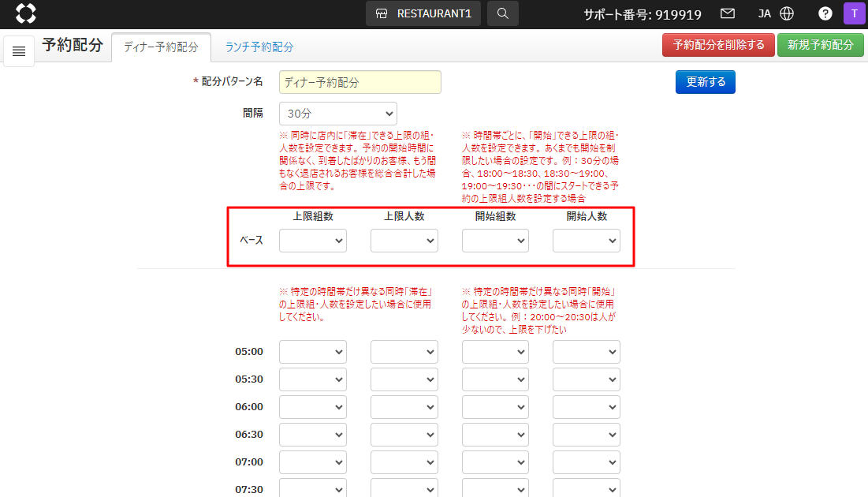Open 06:30 開始人数 dropdown
868x497 pixels.
click(587, 435)
